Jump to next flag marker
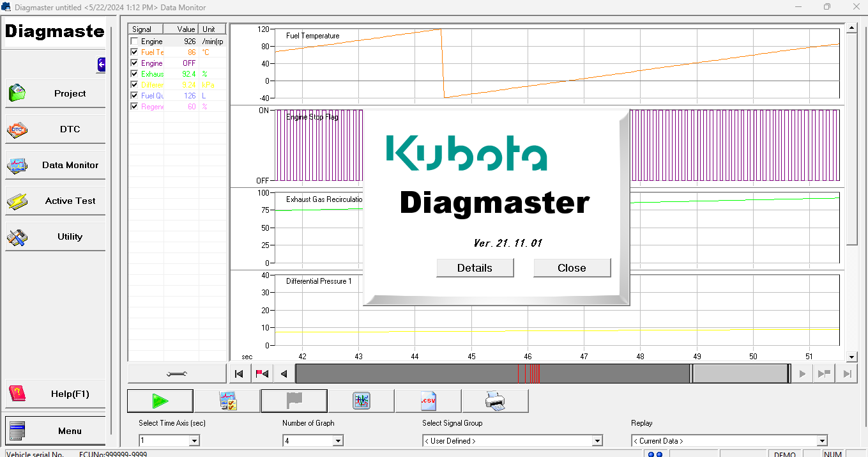Screen dimensions: 868x457 pos(824,374)
